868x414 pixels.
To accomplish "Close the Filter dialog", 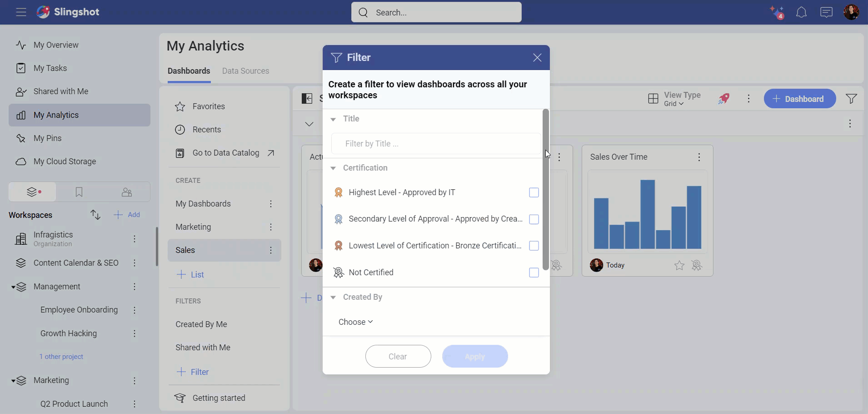I will coord(537,58).
